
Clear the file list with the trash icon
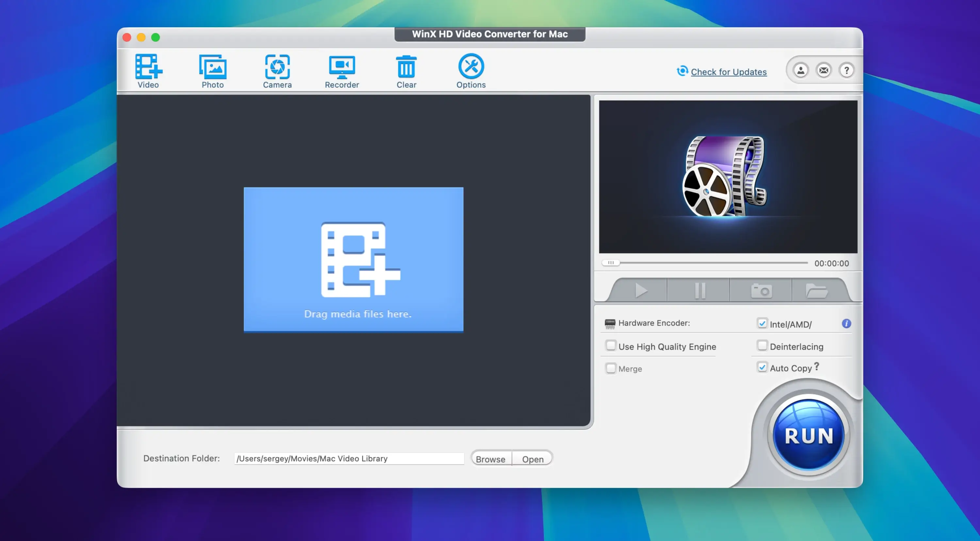point(406,71)
